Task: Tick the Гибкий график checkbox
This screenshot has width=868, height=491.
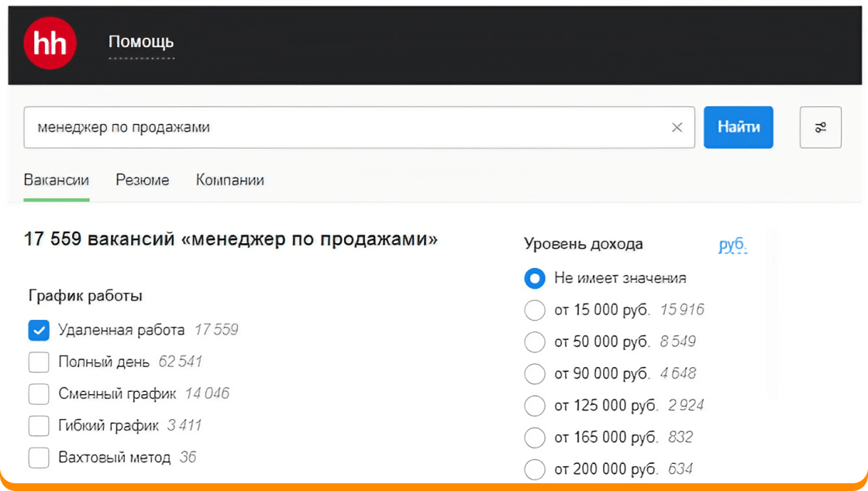Action: [x=39, y=425]
